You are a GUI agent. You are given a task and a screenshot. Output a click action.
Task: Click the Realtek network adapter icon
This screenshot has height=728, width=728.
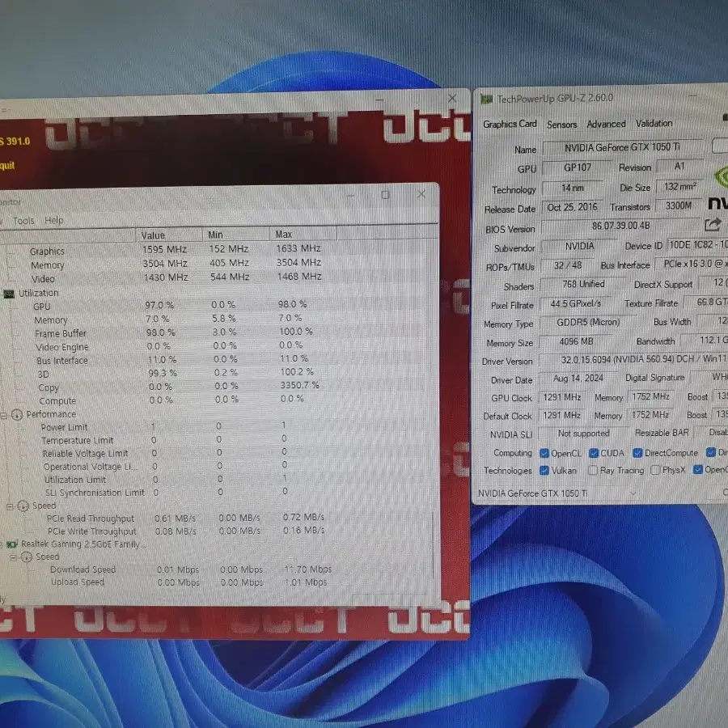click(x=12, y=544)
